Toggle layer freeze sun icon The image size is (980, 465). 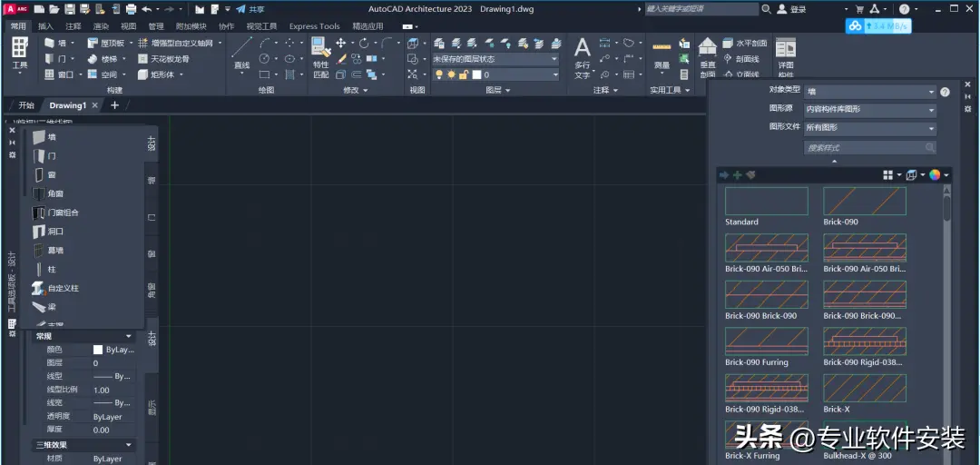tap(451, 74)
